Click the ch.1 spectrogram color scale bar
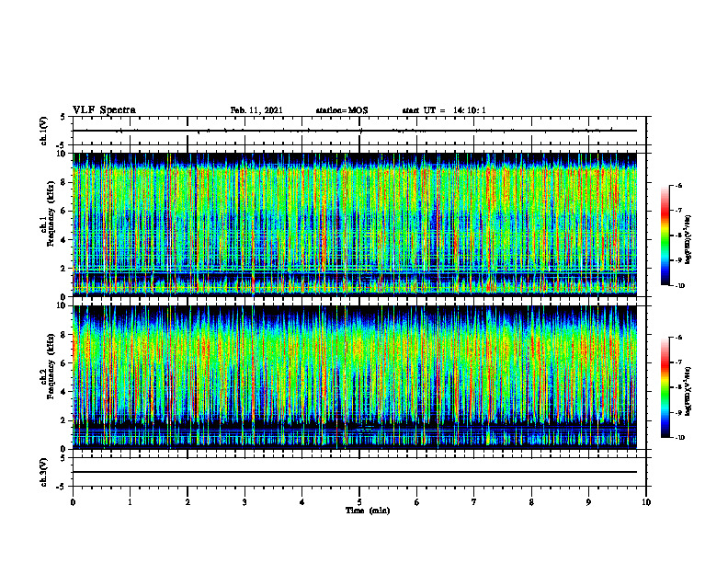 (x=665, y=236)
